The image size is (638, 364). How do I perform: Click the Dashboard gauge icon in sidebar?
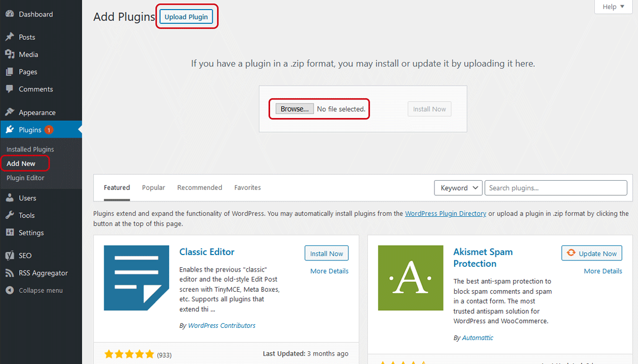point(10,14)
